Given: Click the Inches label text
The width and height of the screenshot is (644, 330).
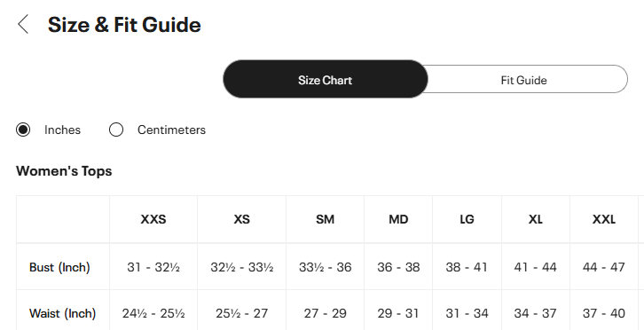Looking at the screenshot, I should point(62,130).
